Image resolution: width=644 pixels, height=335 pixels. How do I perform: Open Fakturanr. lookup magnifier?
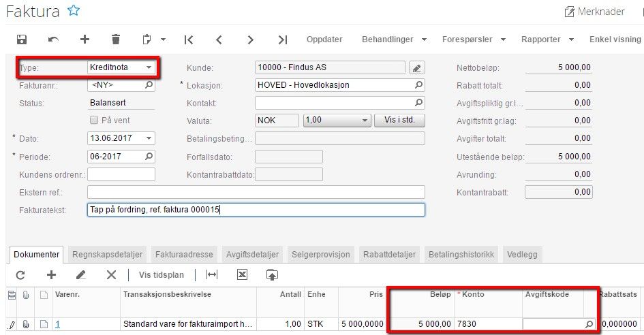point(149,85)
